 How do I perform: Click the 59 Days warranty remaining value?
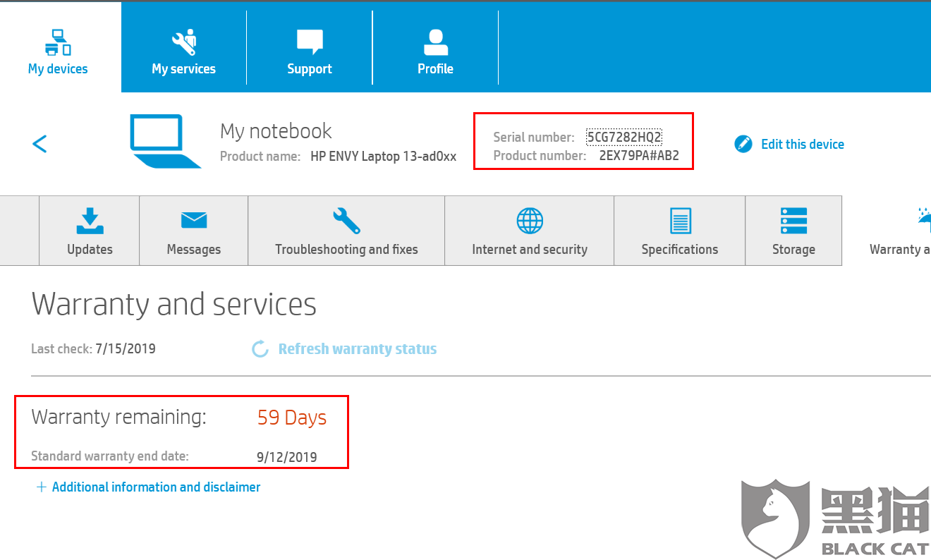292,418
